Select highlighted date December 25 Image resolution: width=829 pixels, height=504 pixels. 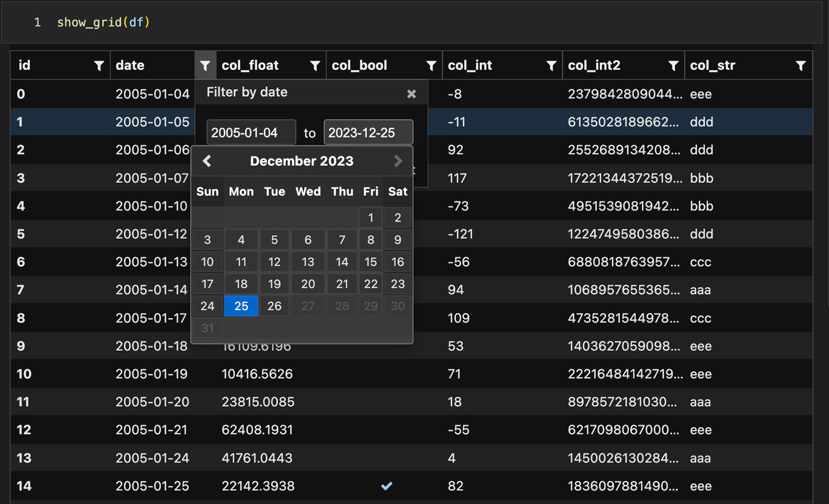pos(241,306)
